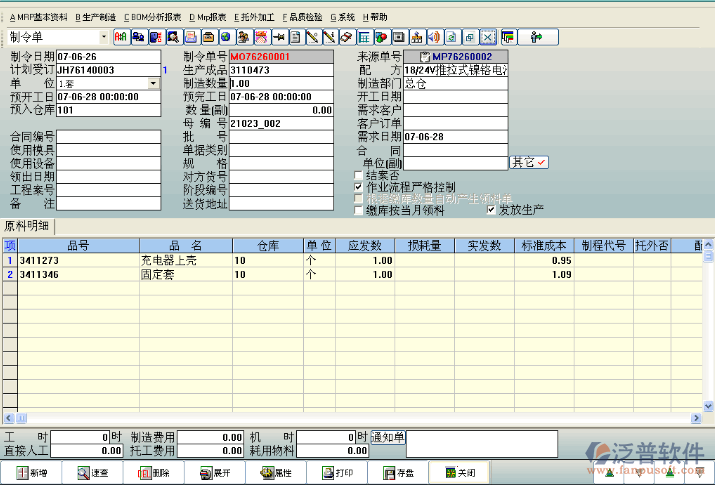Click the 打印 (Print) button icon
This screenshot has width=715, height=486.
coord(326,473)
